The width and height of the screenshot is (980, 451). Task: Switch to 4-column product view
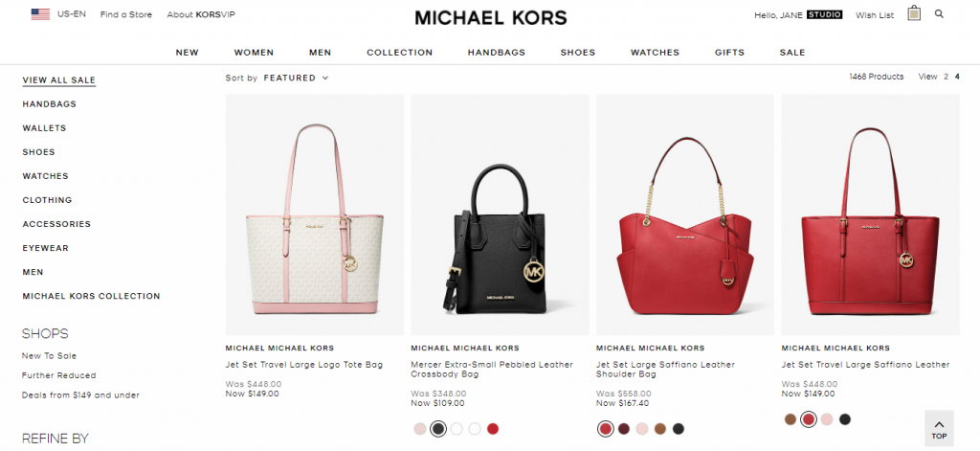click(x=957, y=77)
